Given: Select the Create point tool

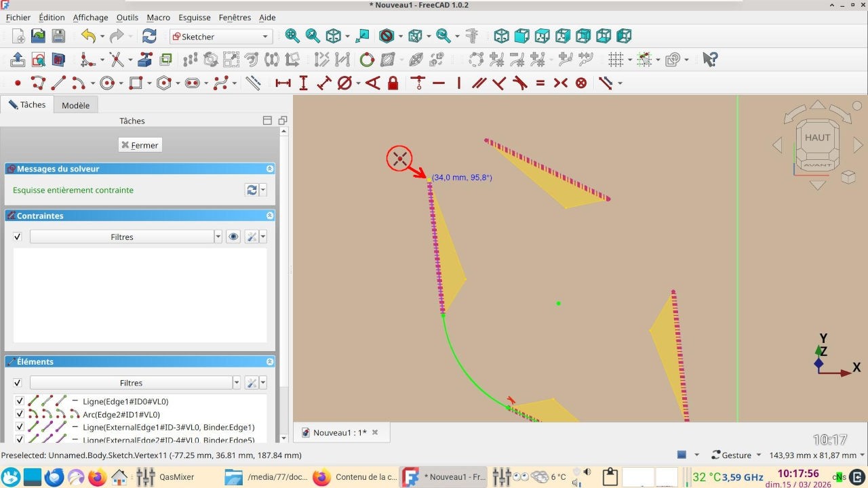Looking at the screenshot, I should pos(18,83).
